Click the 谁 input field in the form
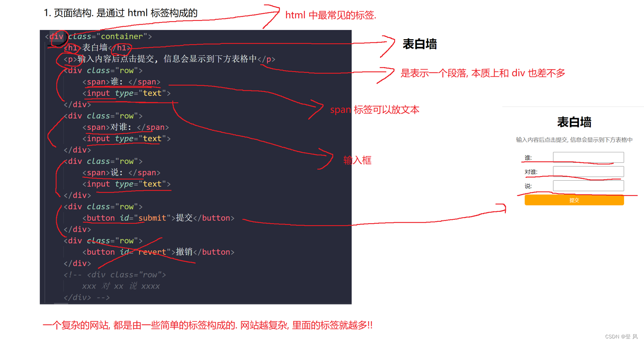Viewport: 644px width, 343px height. (x=588, y=157)
